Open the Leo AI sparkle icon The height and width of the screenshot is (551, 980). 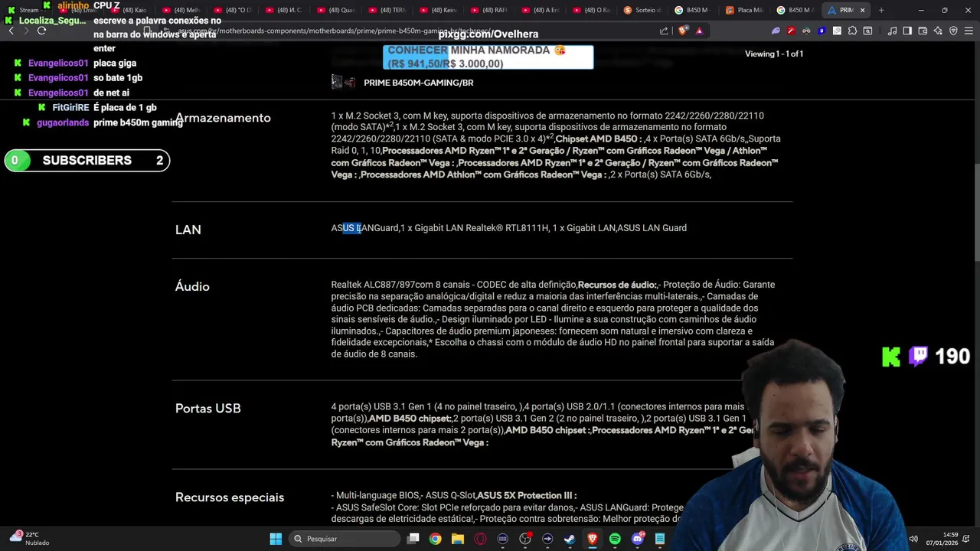click(938, 31)
